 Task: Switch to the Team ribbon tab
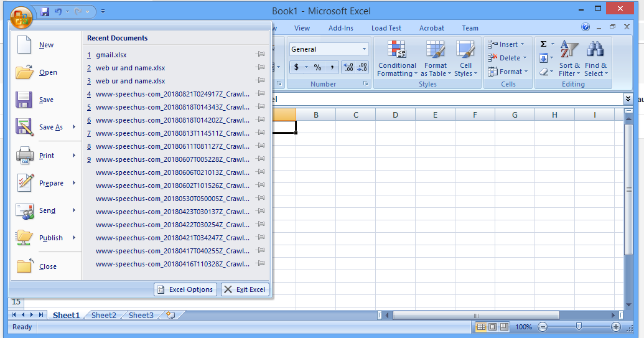click(x=470, y=29)
